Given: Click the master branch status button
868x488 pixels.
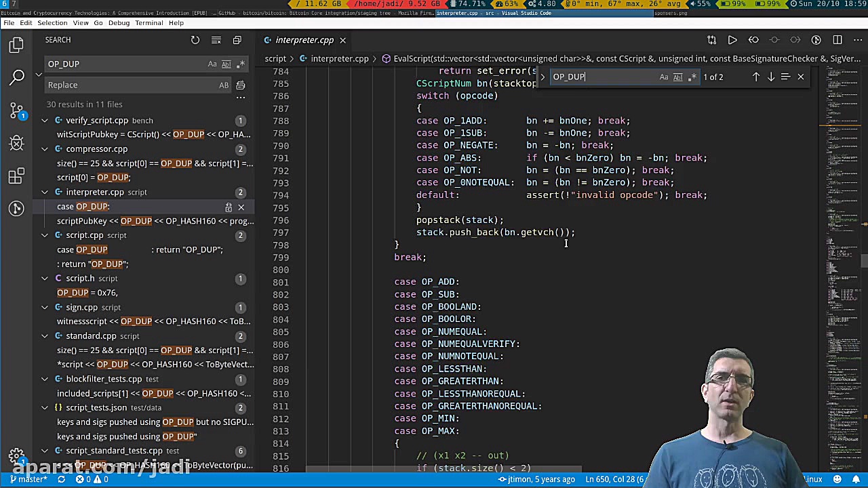Looking at the screenshot, I should (28, 479).
